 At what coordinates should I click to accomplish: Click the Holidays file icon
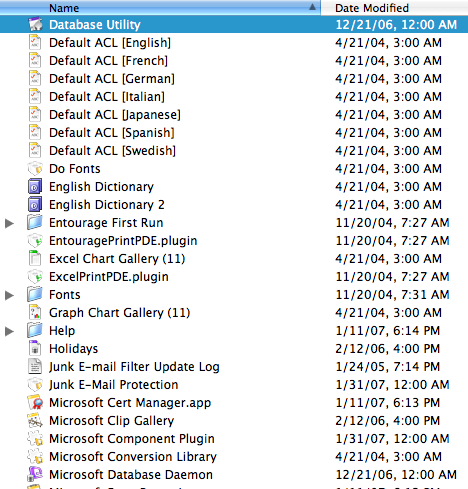[x=35, y=349]
